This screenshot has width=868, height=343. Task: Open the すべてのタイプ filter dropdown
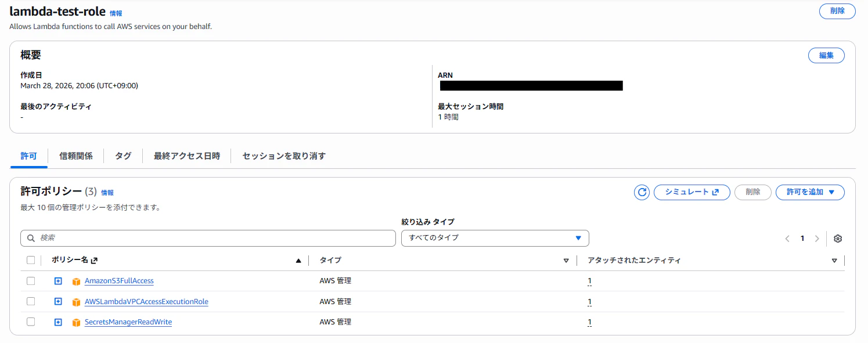[495, 238]
